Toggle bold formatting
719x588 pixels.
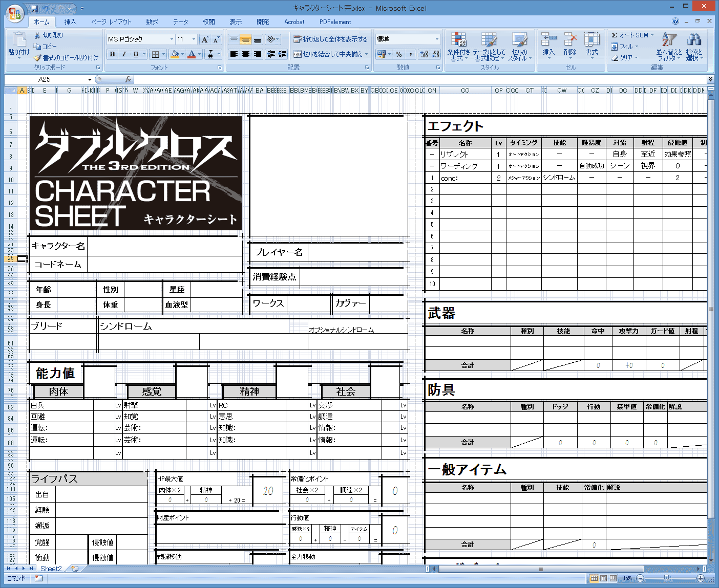[x=112, y=54]
